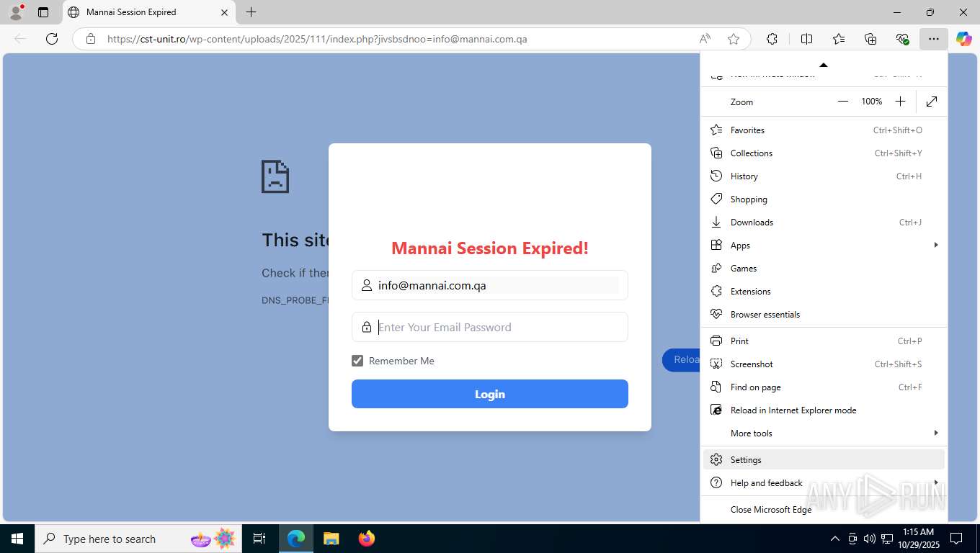This screenshot has height=553, width=980.
Task: Open Task View on taskbar
Action: [x=259, y=539]
